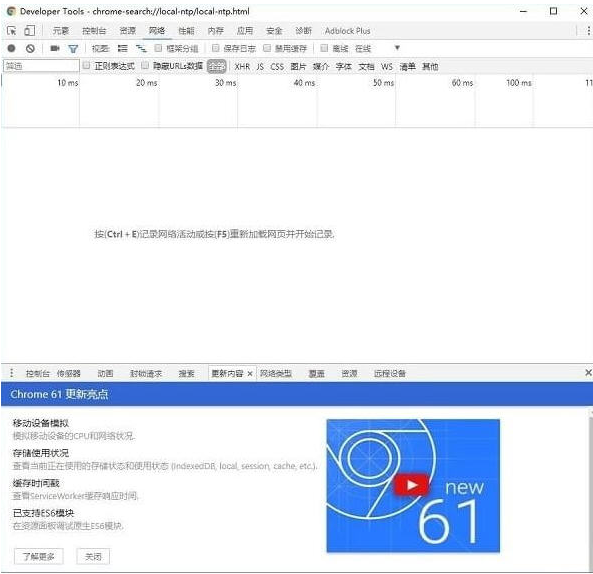Click the 存储使用状况 highlight heading
Image resolution: width=593 pixels, height=574 pixels.
(40, 453)
